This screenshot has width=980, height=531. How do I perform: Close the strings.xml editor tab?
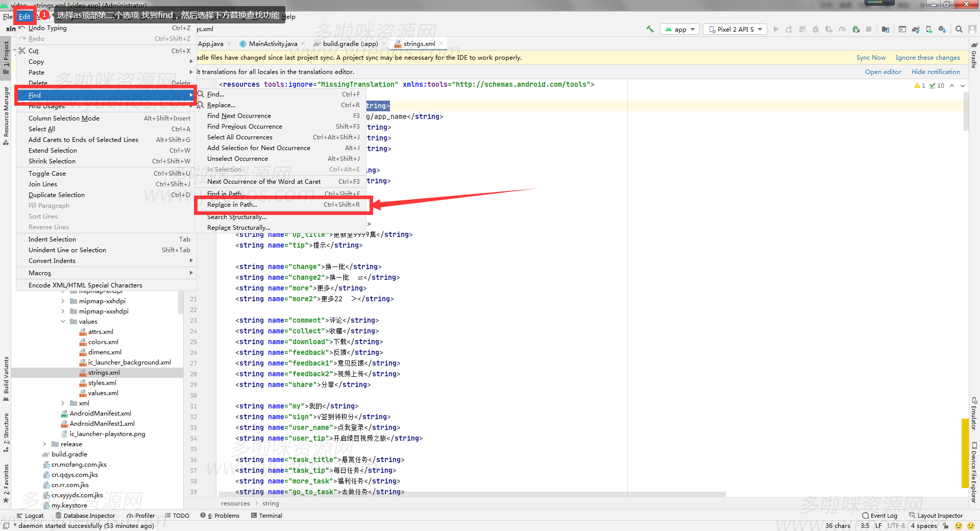click(x=442, y=44)
